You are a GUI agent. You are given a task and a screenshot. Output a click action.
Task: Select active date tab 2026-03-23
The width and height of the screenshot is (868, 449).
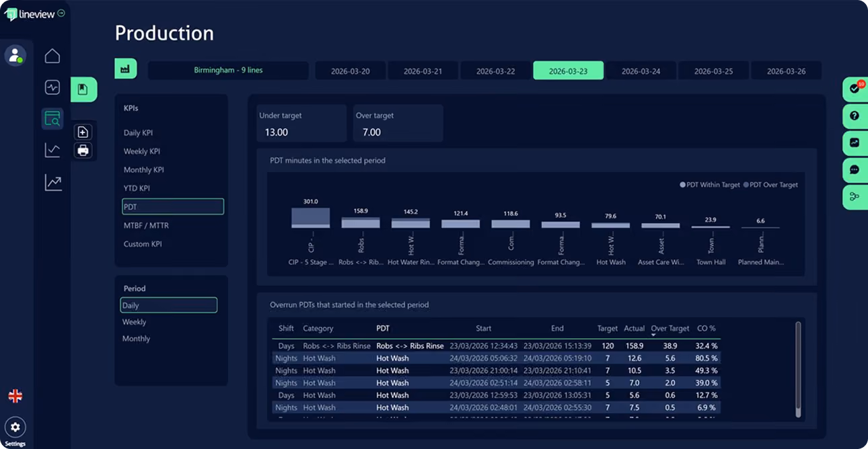tap(569, 71)
